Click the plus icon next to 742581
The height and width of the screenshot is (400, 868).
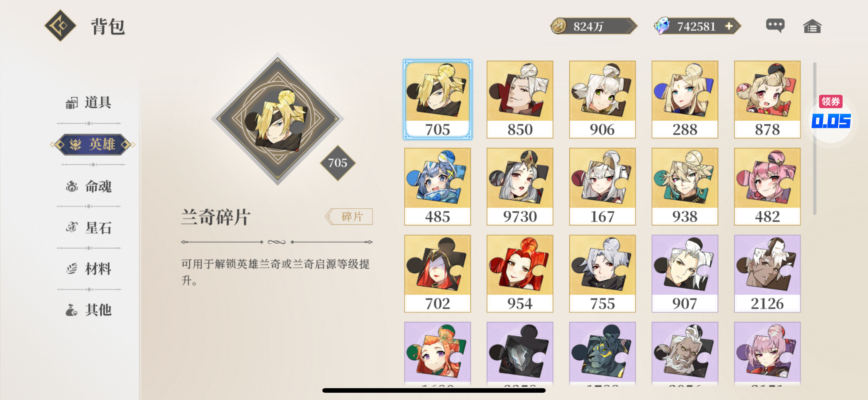[x=729, y=26]
